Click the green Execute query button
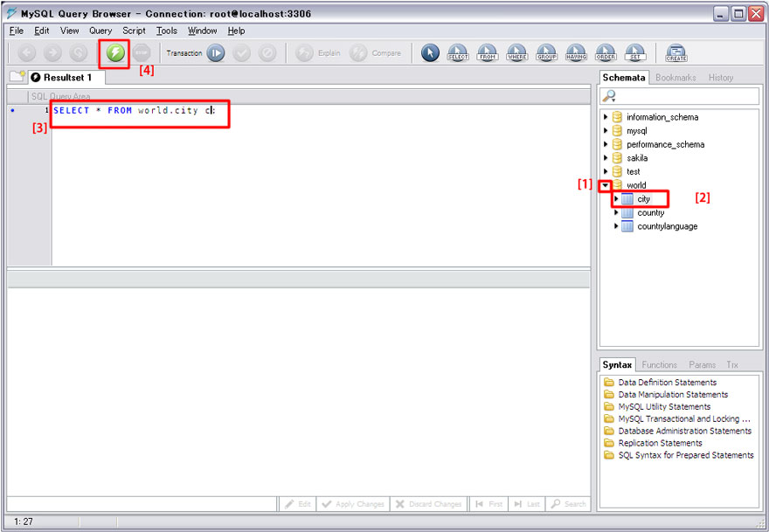This screenshot has height=532, width=769. click(x=115, y=52)
